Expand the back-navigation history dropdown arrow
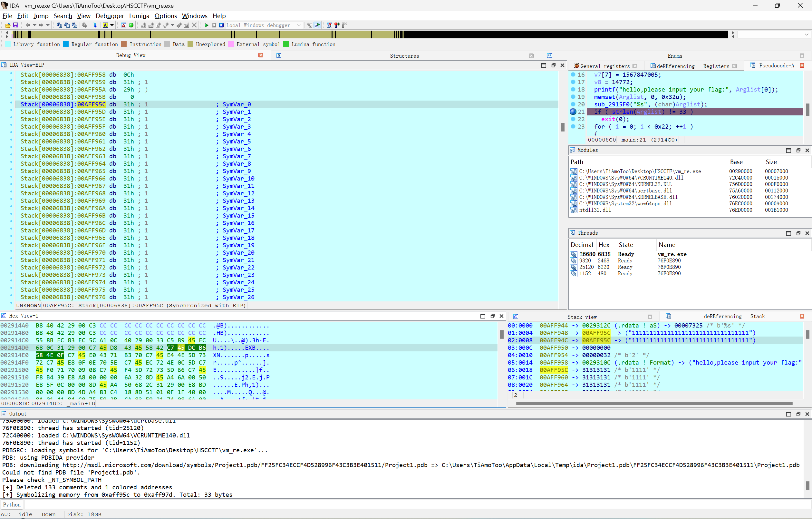Image resolution: width=812 pixels, height=519 pixels. 34,25
